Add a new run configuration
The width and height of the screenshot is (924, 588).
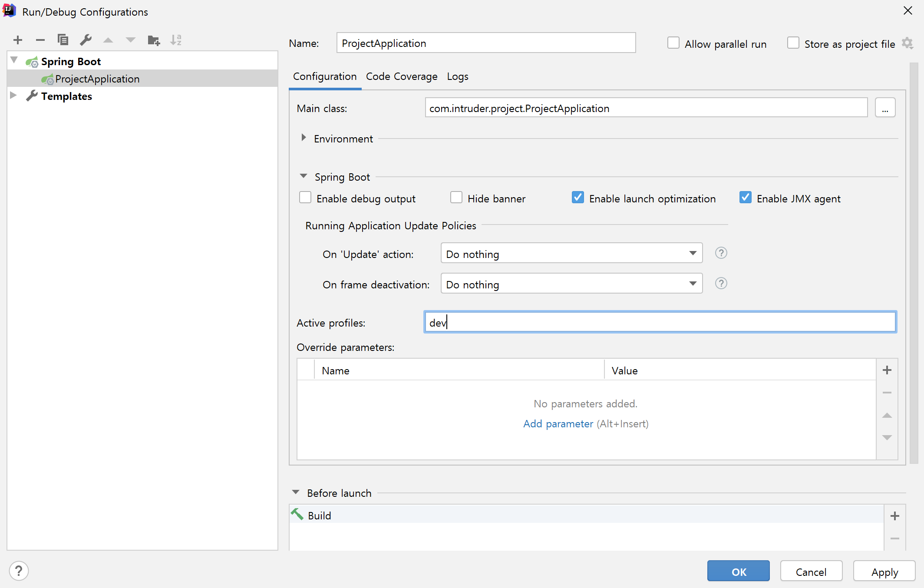18,40
